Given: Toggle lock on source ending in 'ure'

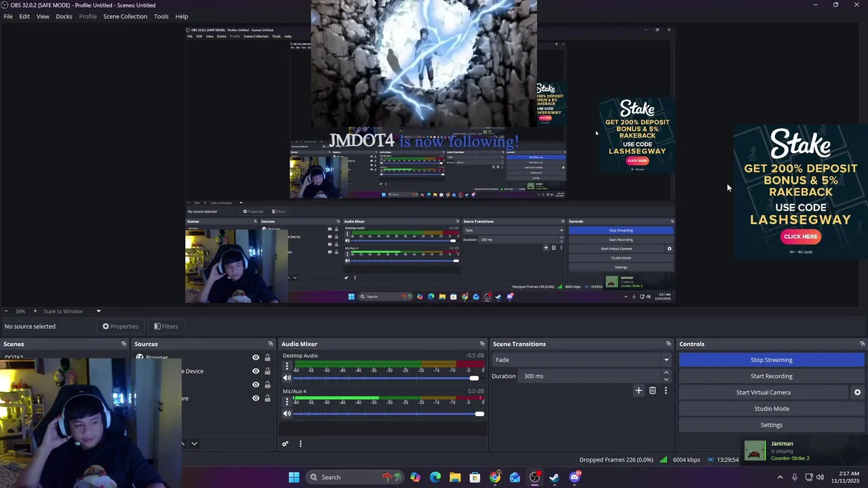Looking at the screenshot, I should [267, 398].
